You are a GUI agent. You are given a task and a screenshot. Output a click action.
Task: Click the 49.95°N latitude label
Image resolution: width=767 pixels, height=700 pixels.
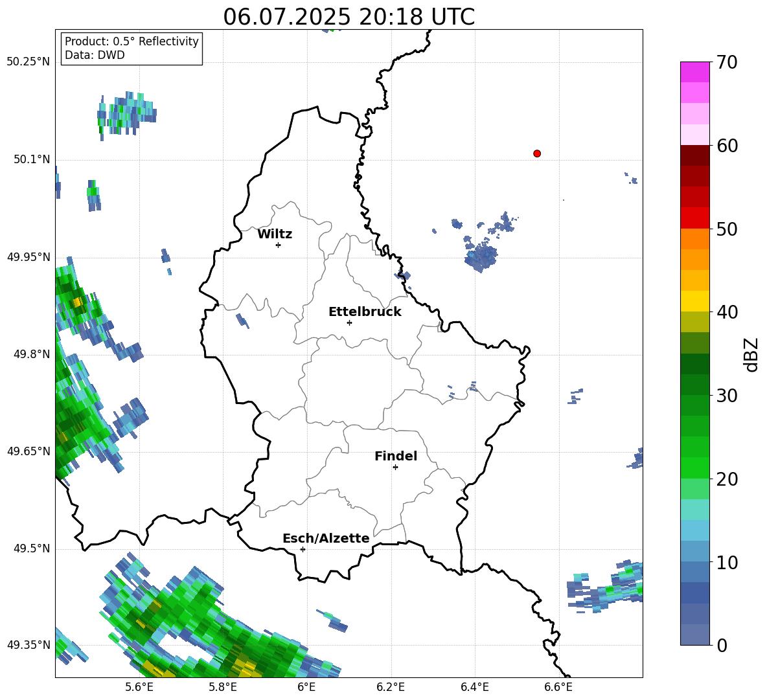(x=28, y=256)
